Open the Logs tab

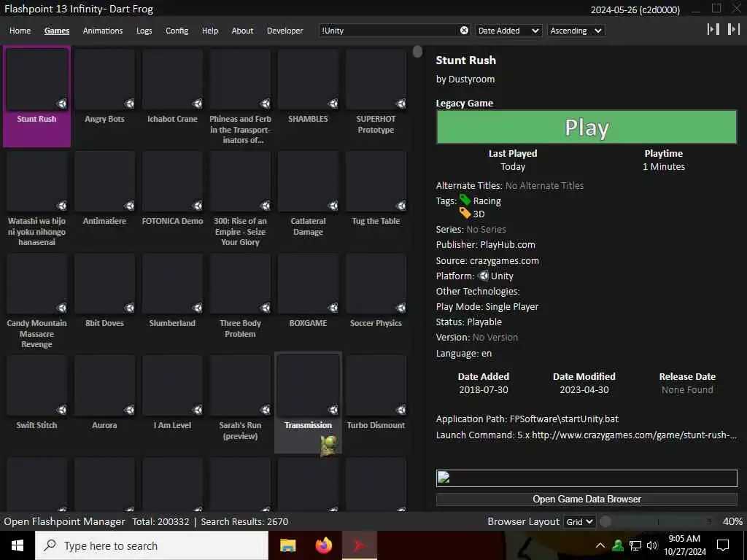[144, 31]
